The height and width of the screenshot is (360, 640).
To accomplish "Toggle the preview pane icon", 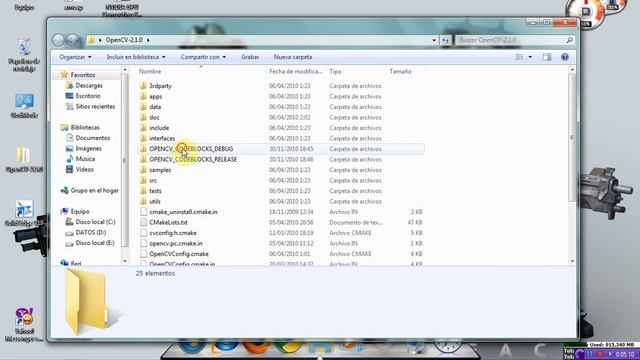I will (547, 57).
